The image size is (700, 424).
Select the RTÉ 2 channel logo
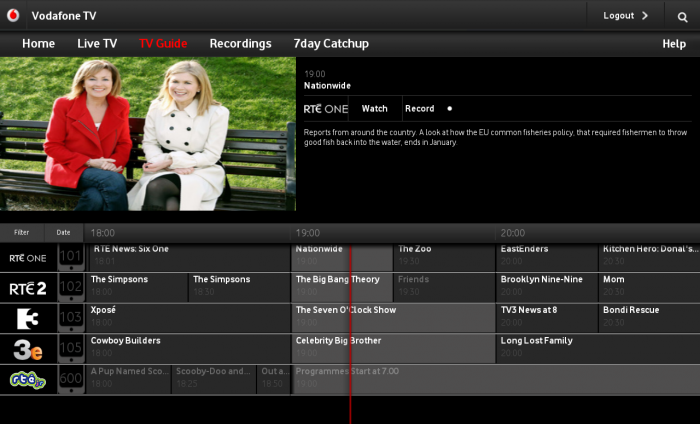click(28, 288)
